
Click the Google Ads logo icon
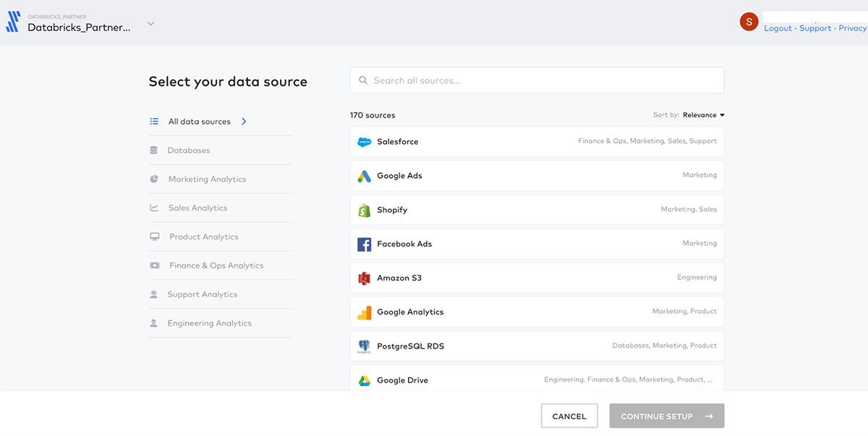(x=364, y=176)
